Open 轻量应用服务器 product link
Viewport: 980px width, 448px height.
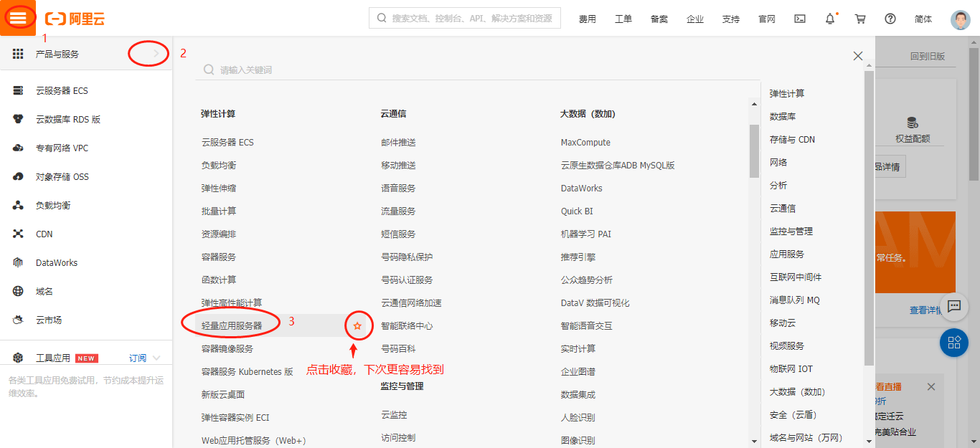pos(232,326)
